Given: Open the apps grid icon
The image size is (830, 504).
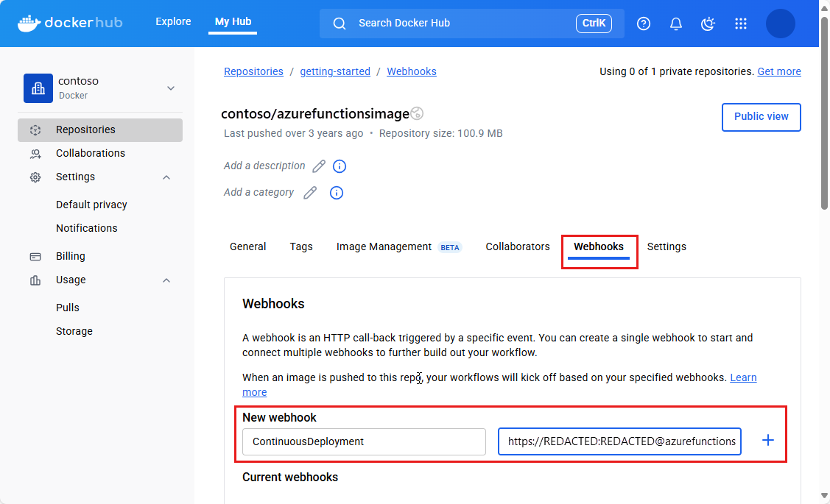Looking at the screenshot, I should [x=740, y=23].
